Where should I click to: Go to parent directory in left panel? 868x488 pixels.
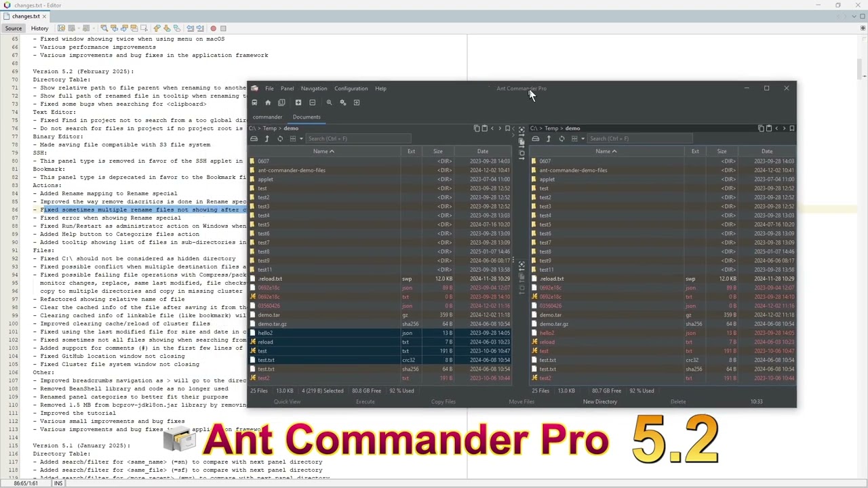(267, 138)
